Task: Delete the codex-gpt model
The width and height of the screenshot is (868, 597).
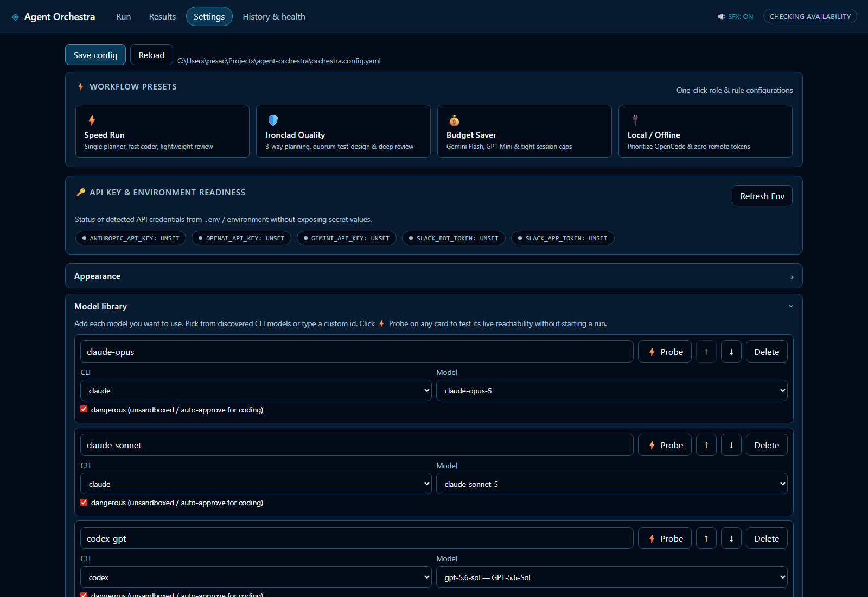Action: click(767, 538)
